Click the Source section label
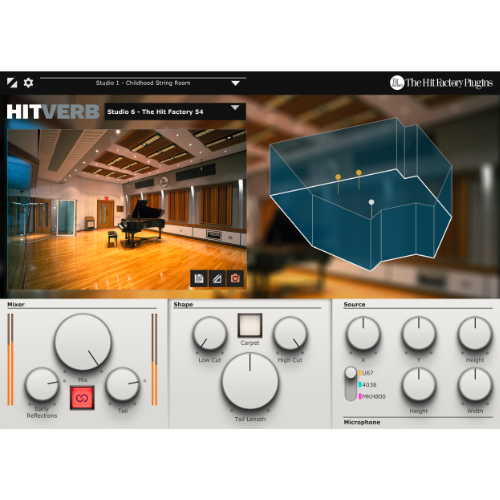Viewport: 500px width, 500px height. [x=354, y=304]
